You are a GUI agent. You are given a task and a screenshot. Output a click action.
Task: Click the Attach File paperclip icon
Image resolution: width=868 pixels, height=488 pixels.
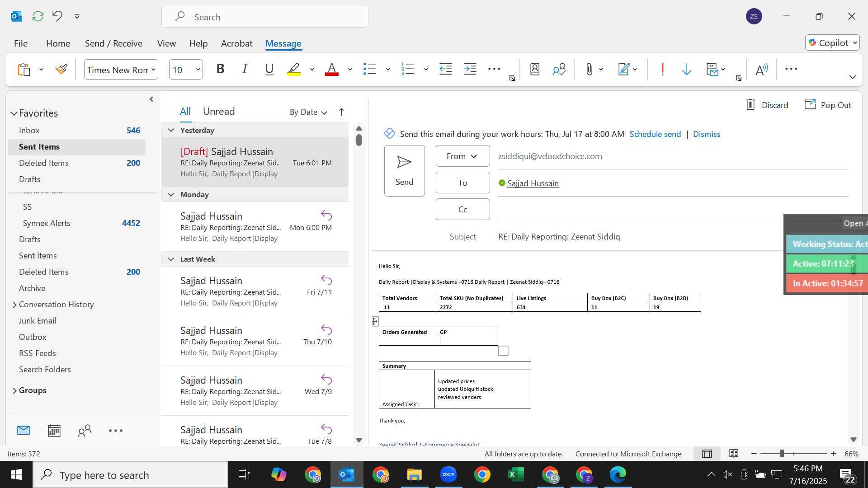point(589,69)
